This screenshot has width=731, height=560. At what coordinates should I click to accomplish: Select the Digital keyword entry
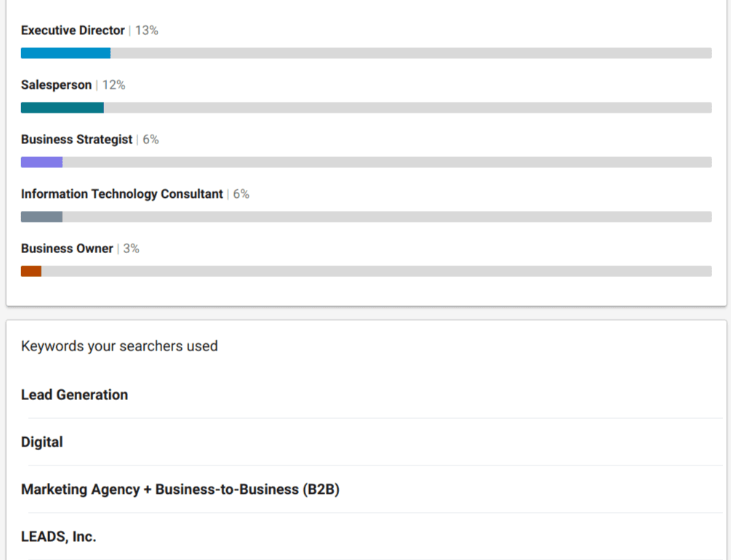tap(42, 442)
